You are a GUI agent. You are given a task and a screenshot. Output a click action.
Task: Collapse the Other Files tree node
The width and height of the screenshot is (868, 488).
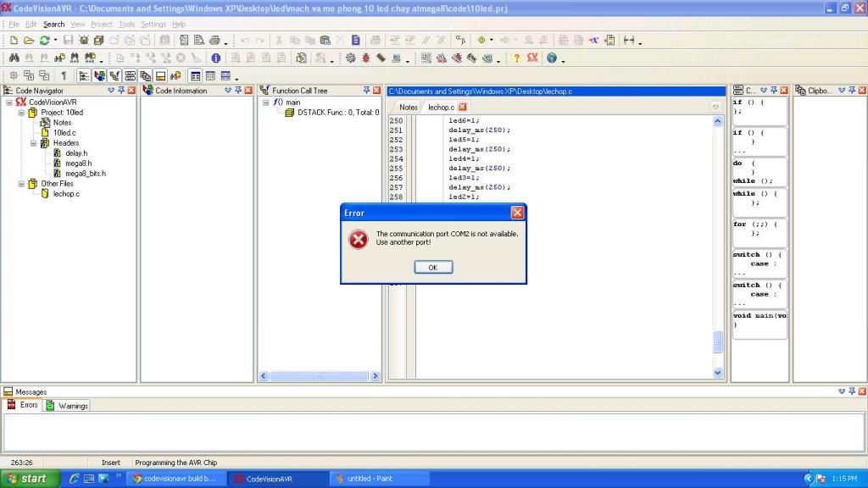pos(21,184)
